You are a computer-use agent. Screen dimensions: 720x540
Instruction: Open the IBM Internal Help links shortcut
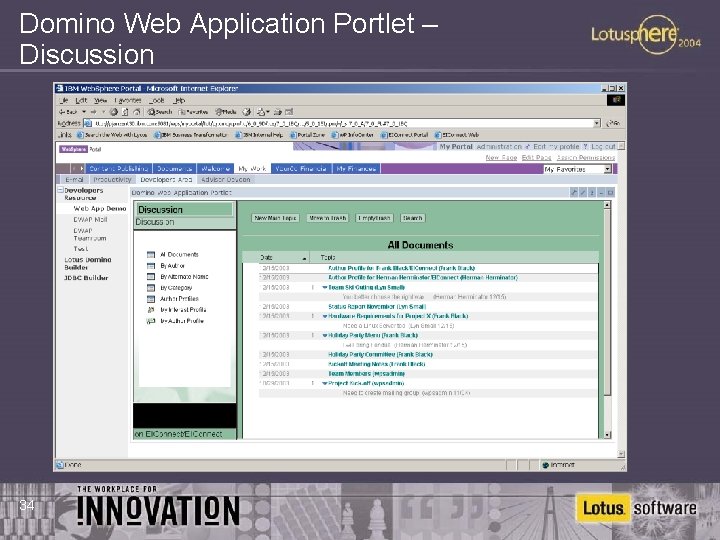pos(259,135)
